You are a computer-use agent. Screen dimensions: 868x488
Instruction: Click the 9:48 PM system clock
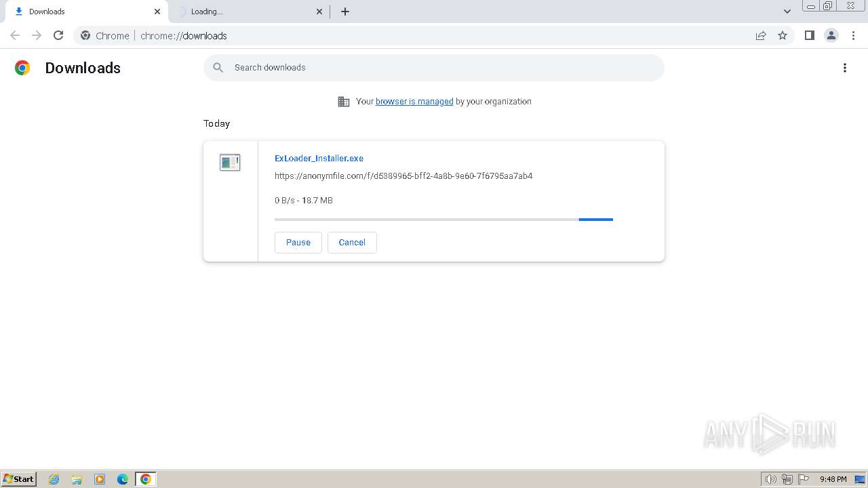833,479
